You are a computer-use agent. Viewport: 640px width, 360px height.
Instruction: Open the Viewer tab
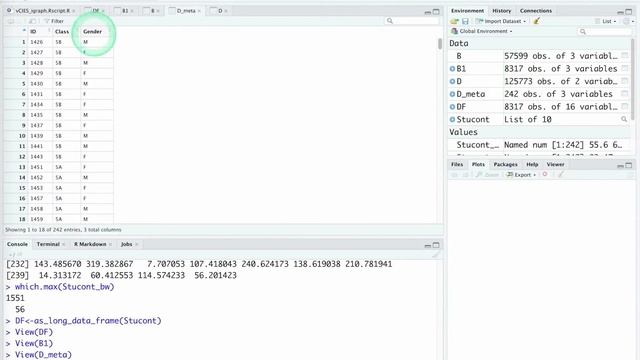tap(555, 164)
